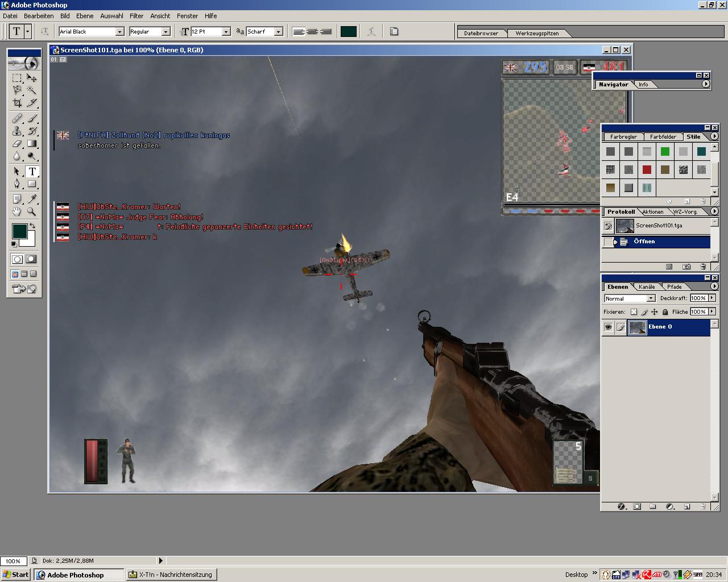Open the font size dropdown 12 Pt
The image size is (728, 582).
(x=226, y=32)
